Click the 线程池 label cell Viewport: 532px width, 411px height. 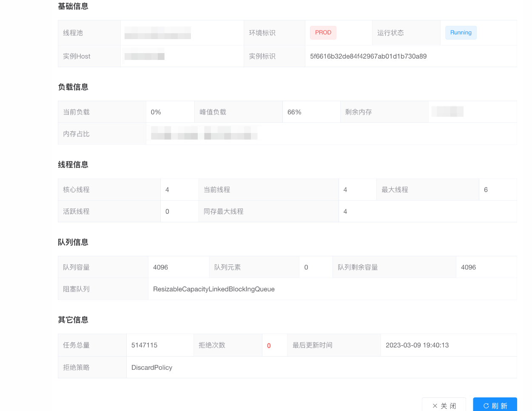(73, 33)
